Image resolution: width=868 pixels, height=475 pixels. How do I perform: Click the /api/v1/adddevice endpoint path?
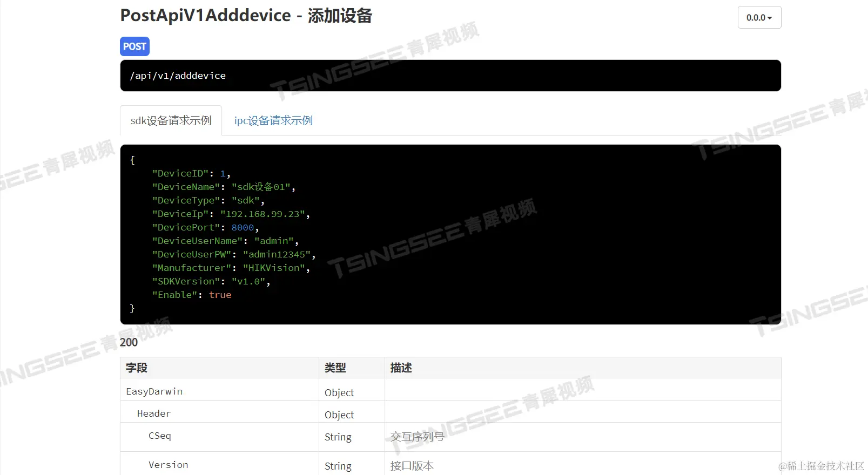(178, 76)
